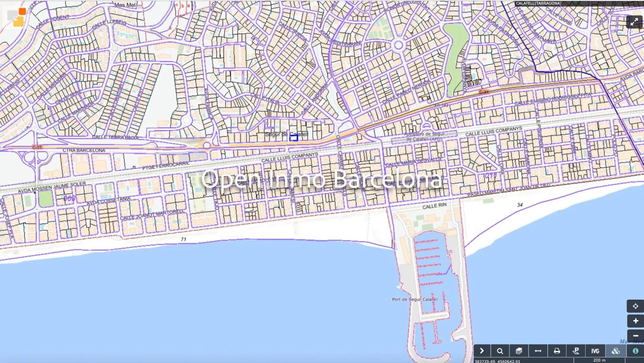Zoom in with the plus button
Viewport: 644px width, 363px height.
pyautogui.click(x=635, y=321)
